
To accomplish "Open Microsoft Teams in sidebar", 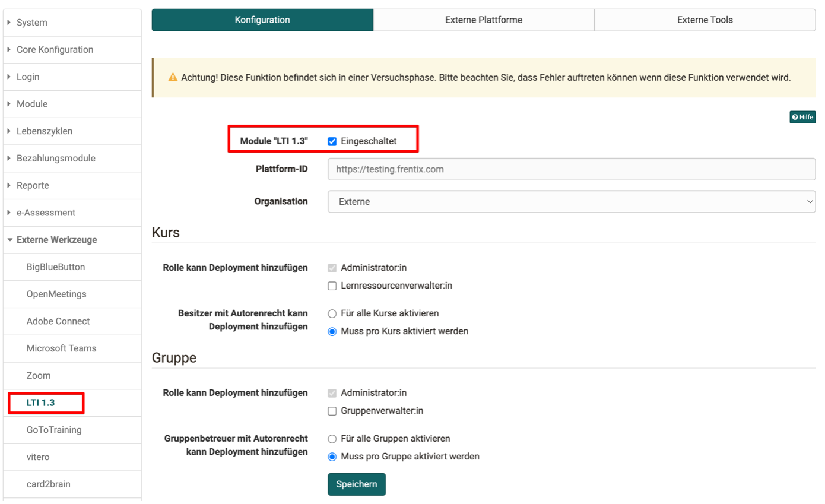I will tap(61, 348).
